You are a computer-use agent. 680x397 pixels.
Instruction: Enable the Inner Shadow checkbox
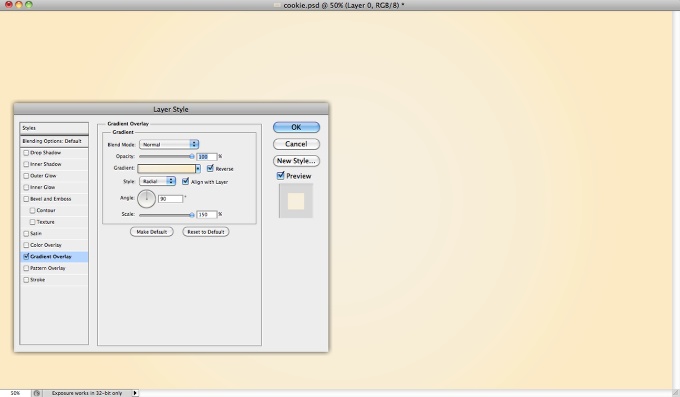(x=26, y=164)
